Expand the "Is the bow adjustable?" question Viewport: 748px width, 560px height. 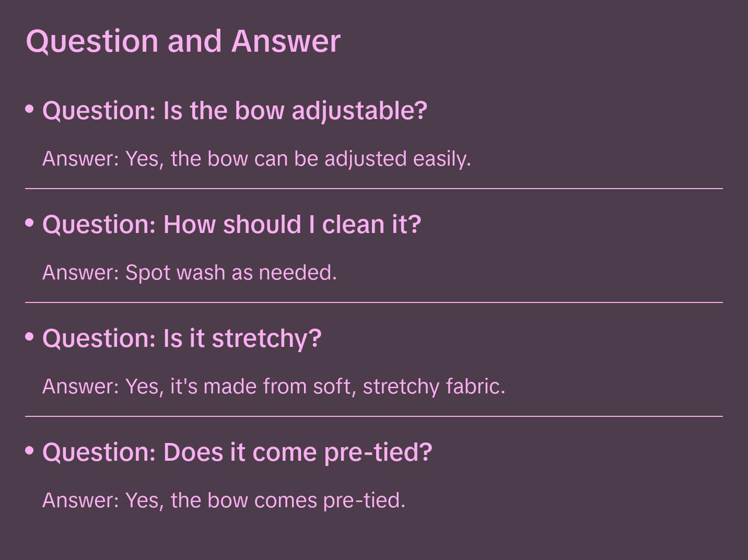(235, 111)
